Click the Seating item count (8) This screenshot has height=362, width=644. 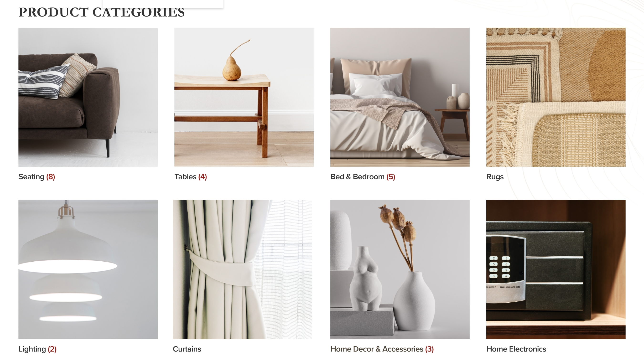tap(51, 177)
